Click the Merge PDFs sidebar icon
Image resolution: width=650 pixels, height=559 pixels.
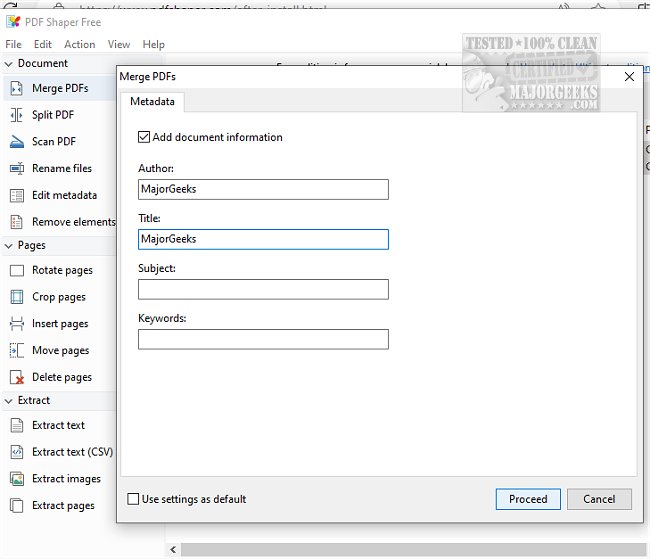17,88
